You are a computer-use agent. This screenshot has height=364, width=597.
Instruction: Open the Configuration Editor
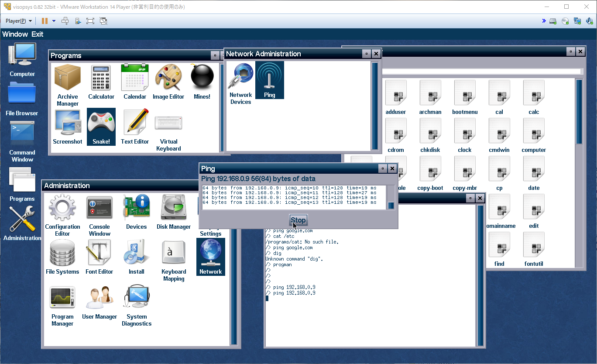[62, 216]
